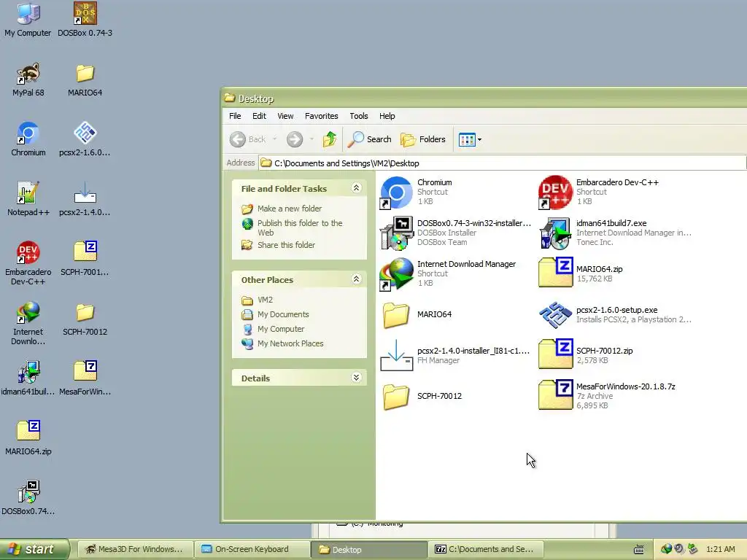Go up one folder level
This screenshot has width=747, height=560.
[x=330, y=139]
